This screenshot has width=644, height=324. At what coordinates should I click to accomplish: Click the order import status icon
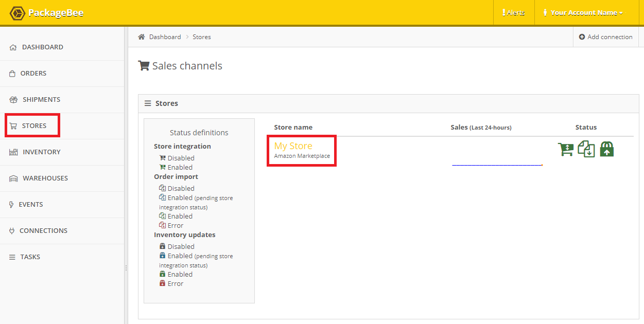pyautogui.click(x=586, y=149)
